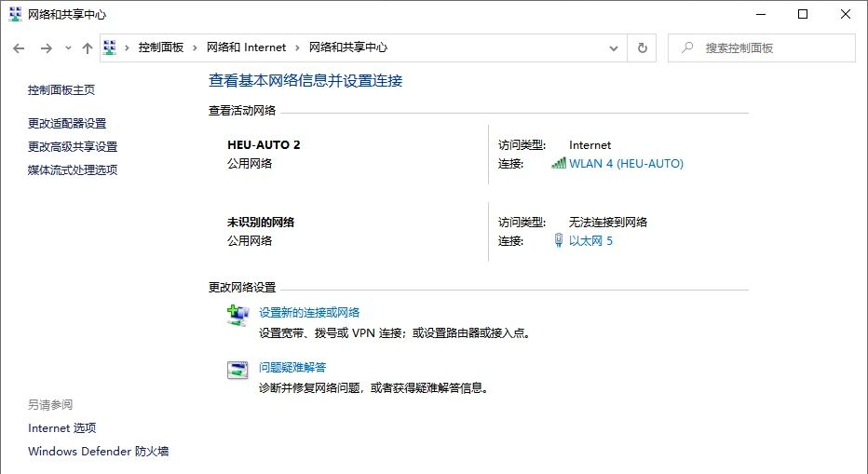Click 公用网络 under HEU-AUTO 2
868x474 pixels.
click(250, 164)
